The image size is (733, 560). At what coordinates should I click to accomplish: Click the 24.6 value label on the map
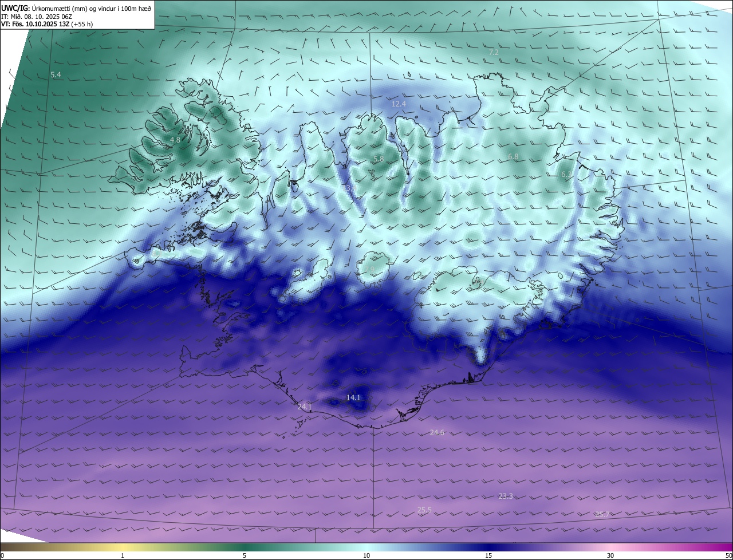[437, 432]
